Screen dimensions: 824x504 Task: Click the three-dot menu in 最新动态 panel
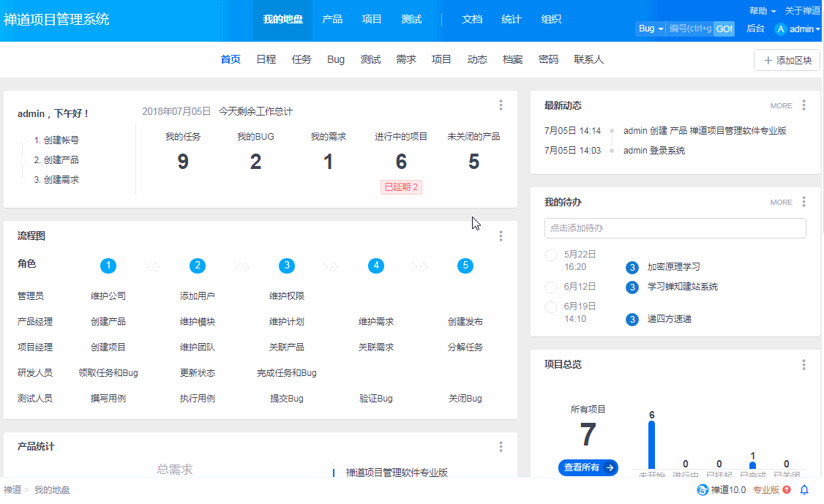804,105
